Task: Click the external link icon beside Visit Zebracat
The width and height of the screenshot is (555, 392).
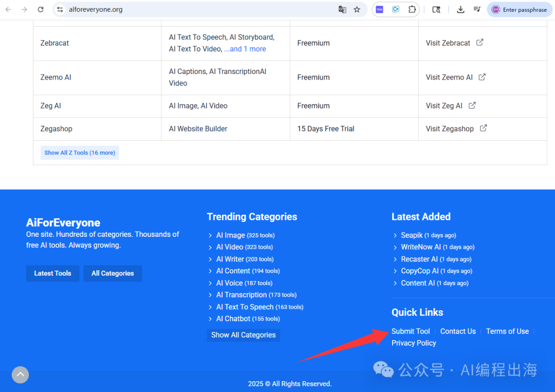Action: click(x=479, y=43)
